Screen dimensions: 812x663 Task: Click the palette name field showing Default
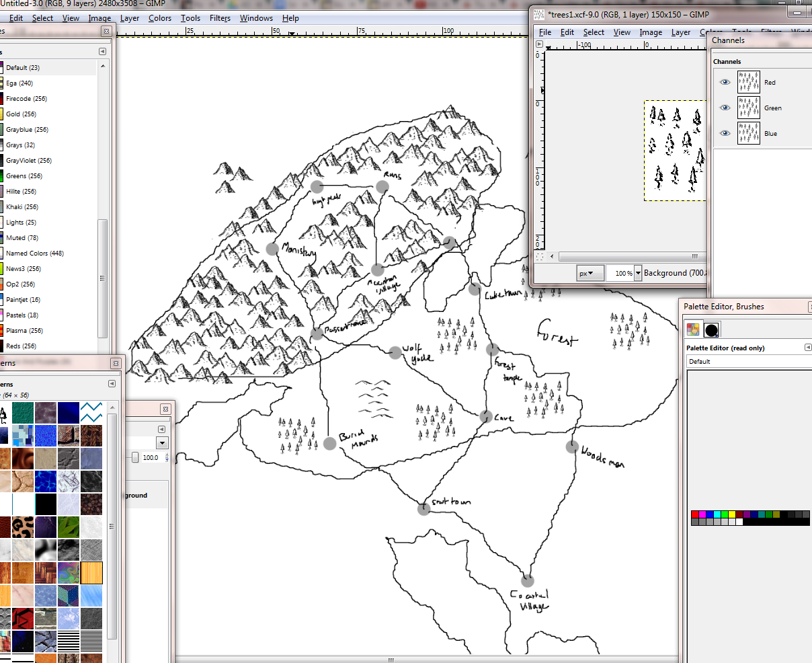pyautogui.click(x=749, y=361)
